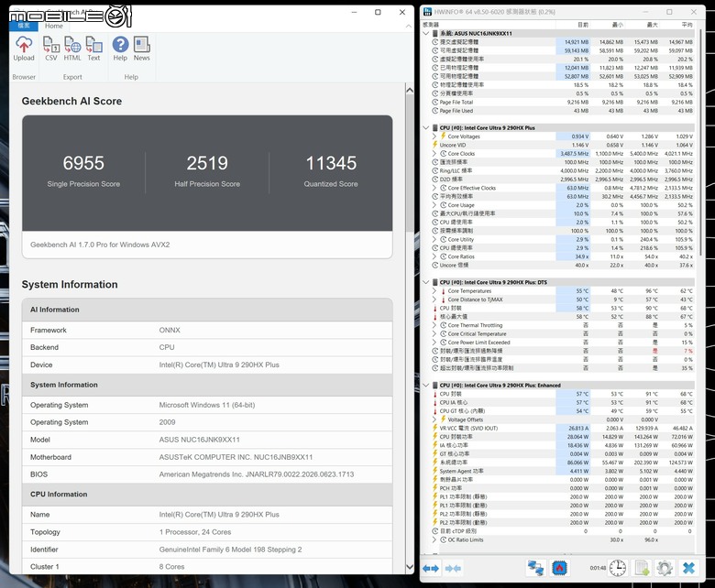Expand the Core Temperatures row
Viewport: 715px width, 588px height.
434,290
